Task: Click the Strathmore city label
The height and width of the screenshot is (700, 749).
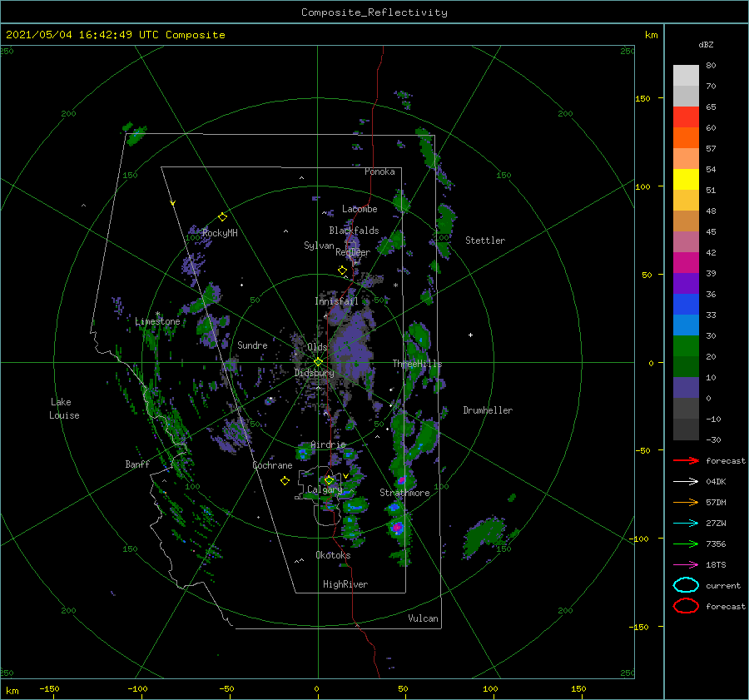Action: click(404, 493)
